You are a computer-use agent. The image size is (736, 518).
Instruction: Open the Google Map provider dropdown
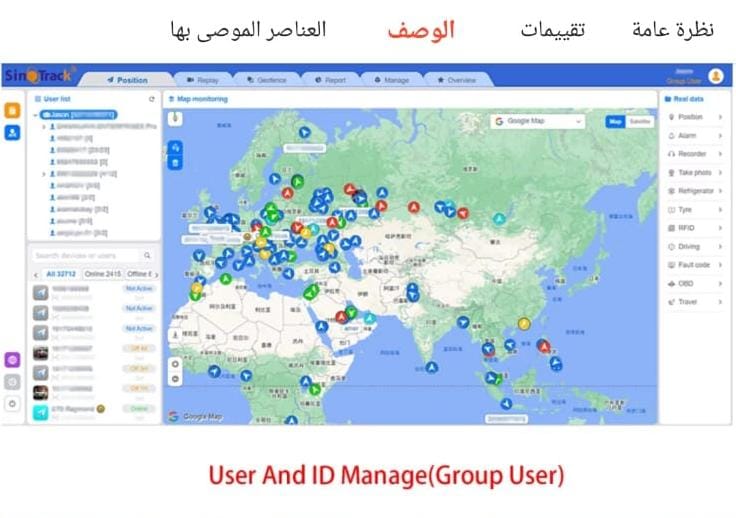click(538, 121)
